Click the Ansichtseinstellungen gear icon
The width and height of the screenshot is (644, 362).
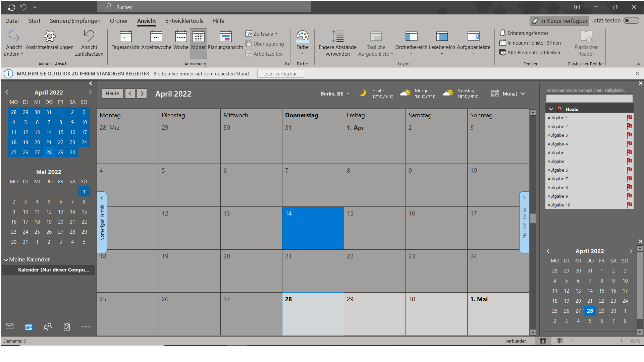[x=50, y=36]
